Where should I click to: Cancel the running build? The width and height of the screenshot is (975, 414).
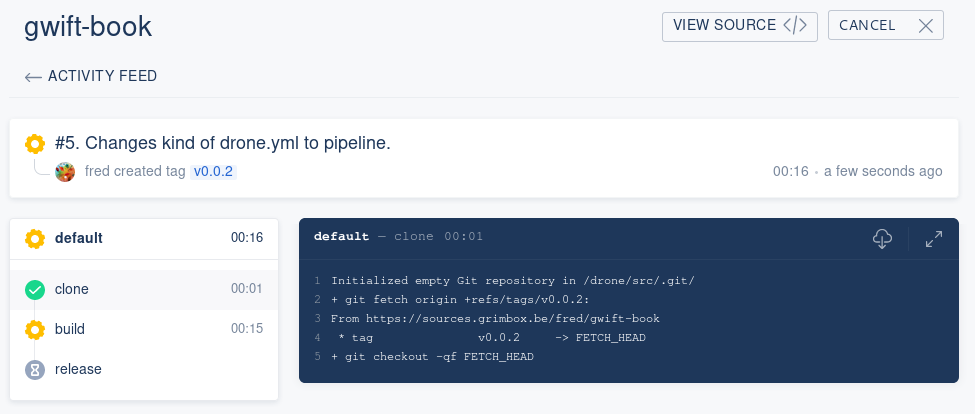[885, 26]
